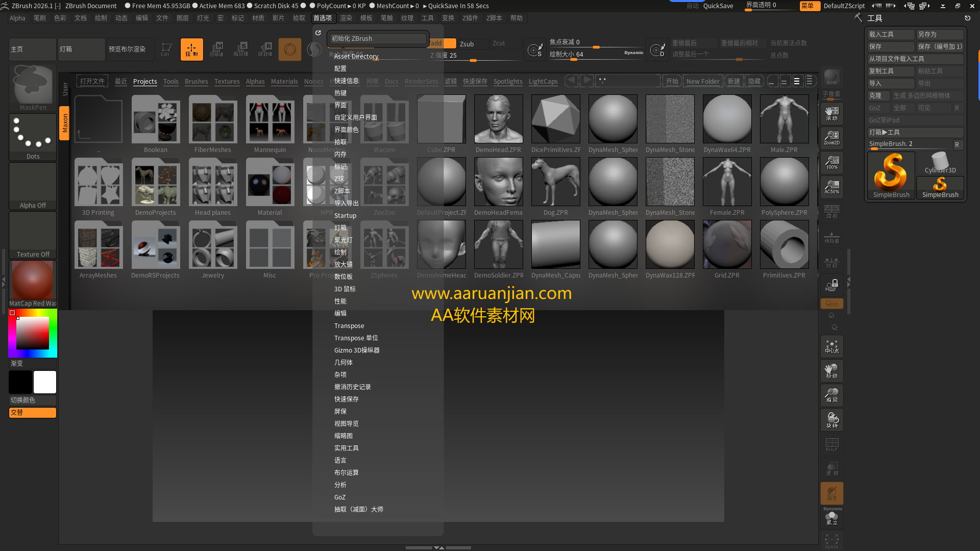Open the 隐藏 (Hide) LightBox control
The height and width of the screenshot is (551, 980).
(754, 81)
